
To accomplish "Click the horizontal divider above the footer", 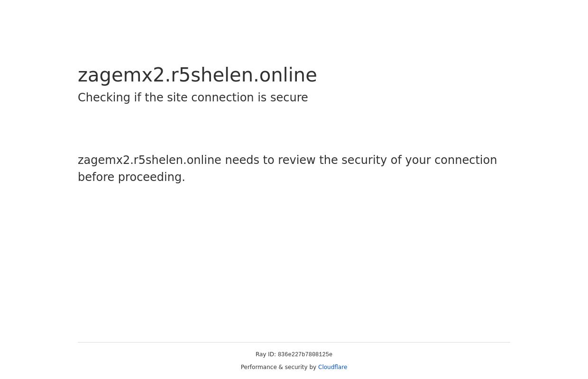I will [294, 342].
